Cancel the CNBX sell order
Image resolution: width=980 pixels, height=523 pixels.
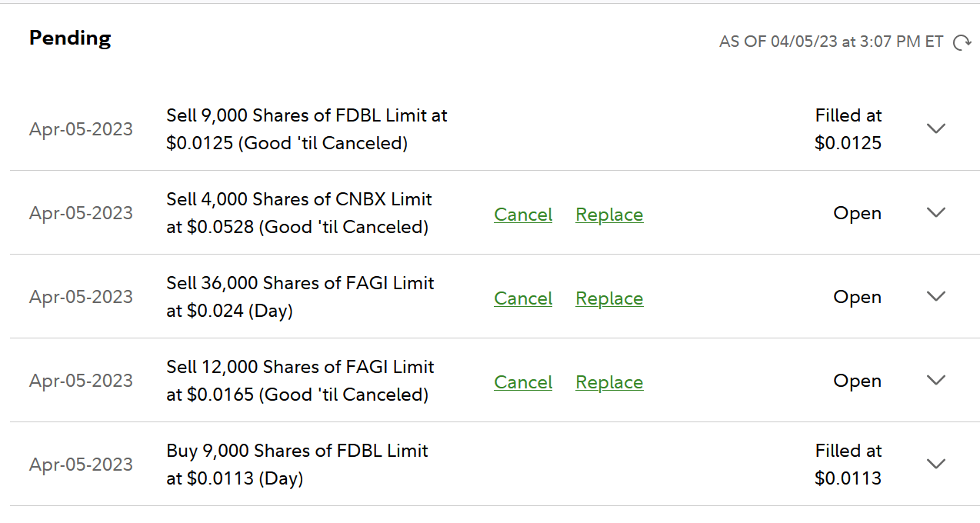pos(523,215)
